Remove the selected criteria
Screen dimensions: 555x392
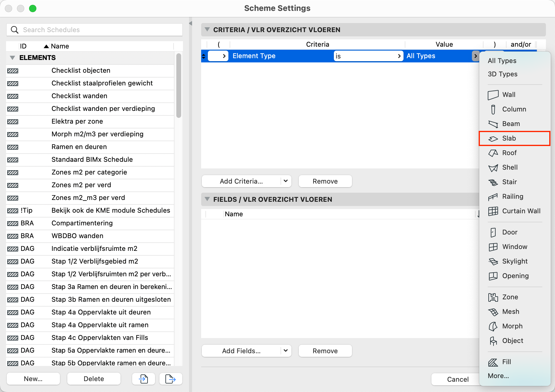pyautogui.click(x=325, y=181)
